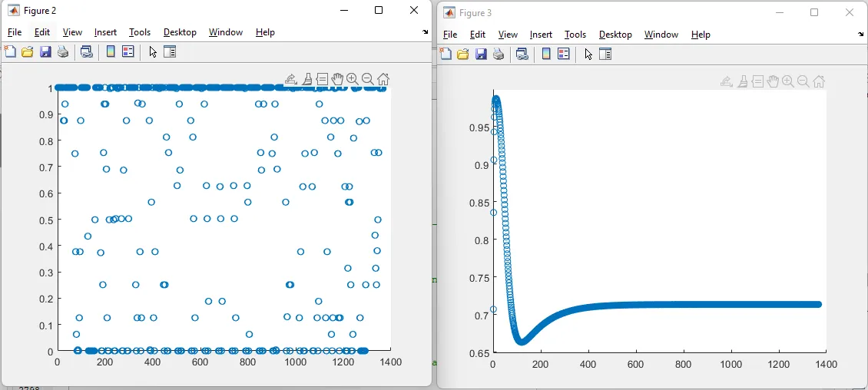Click Link Plot icon in Figure 2
This screenshot has width=868, height=390.
(x=87, y=52)
